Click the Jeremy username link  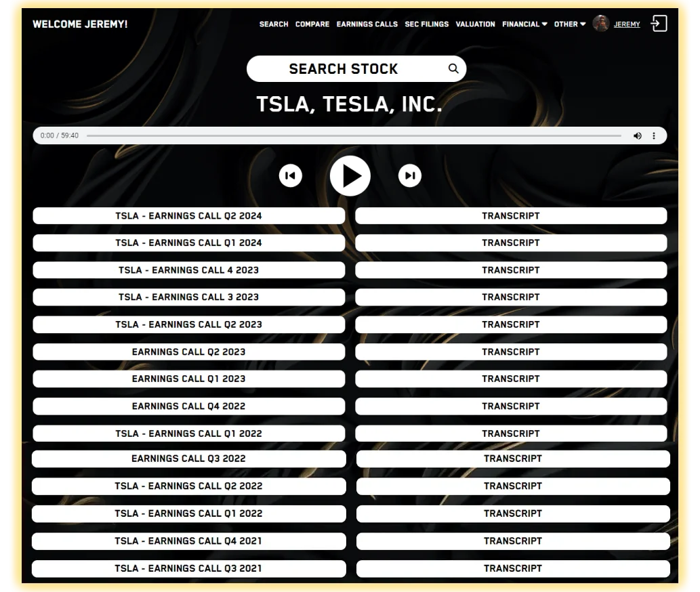[x=627, y=24]
